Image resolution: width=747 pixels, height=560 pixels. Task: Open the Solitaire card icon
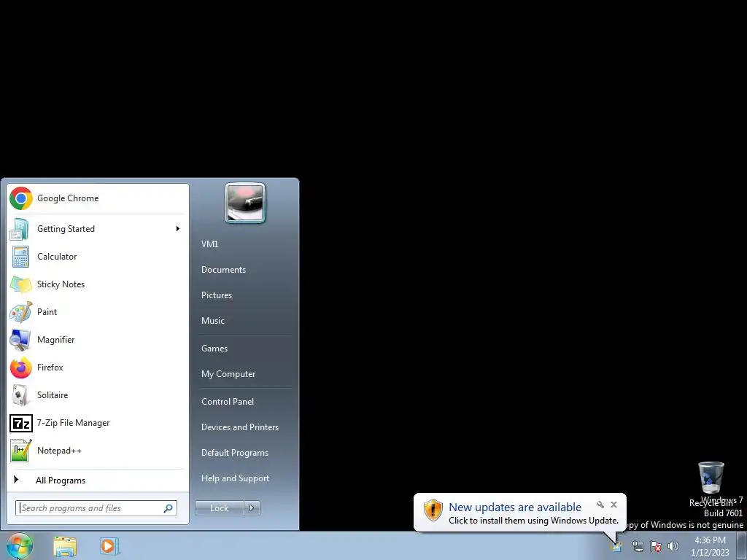point(20,395)
